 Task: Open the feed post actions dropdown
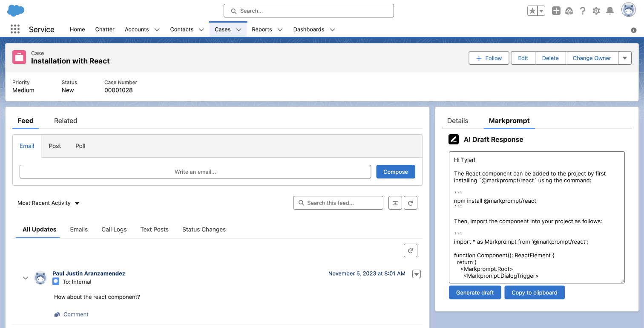[x=417, y=274]
